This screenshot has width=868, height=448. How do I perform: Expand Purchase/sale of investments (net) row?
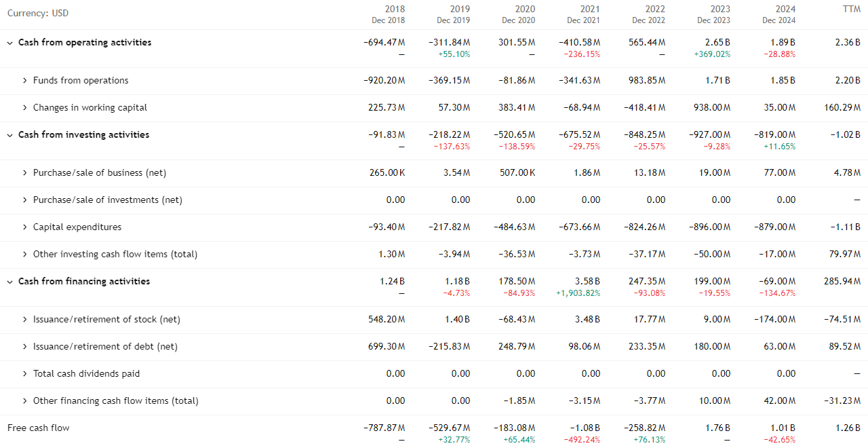click(25, 200)
